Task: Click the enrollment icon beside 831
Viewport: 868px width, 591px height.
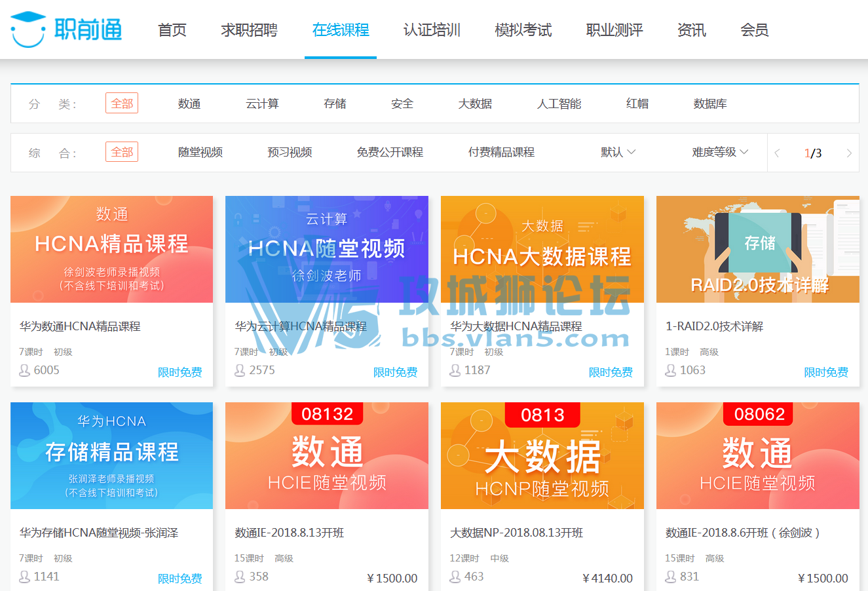Action: tap(671, 577)
